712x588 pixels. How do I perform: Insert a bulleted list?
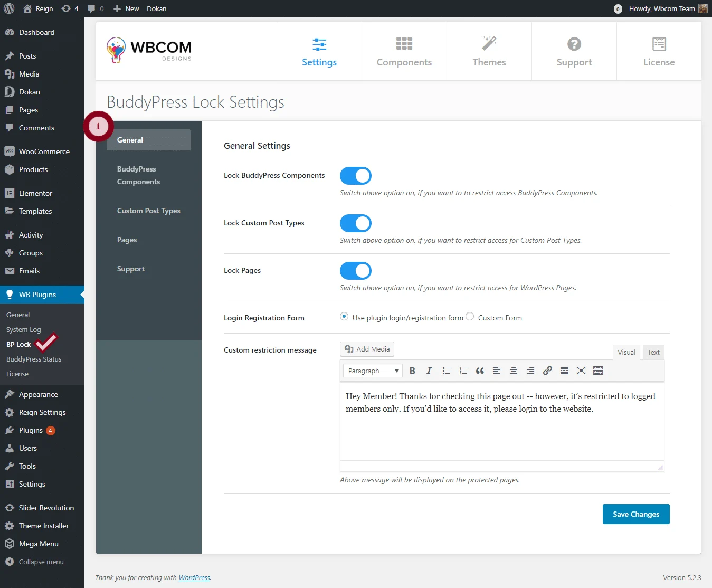tap(446, 371)
